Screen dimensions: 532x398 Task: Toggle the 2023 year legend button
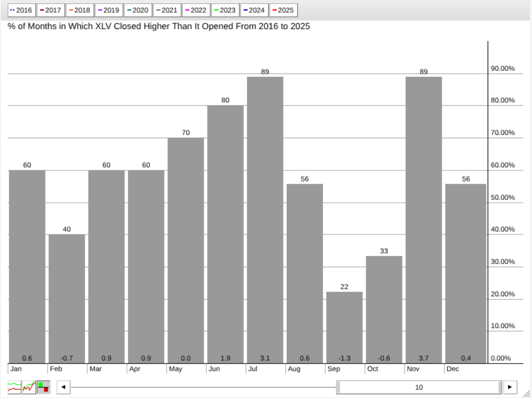coord(225,10)
